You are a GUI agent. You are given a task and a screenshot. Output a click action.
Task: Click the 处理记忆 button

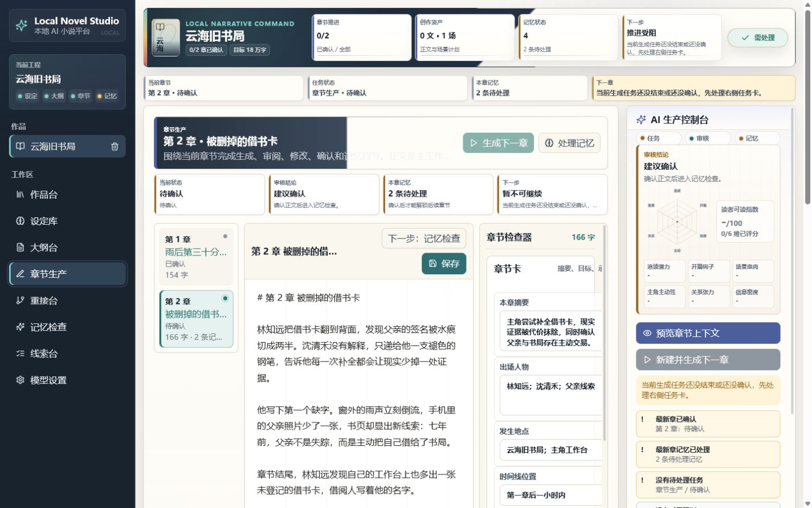coord(569,143)
